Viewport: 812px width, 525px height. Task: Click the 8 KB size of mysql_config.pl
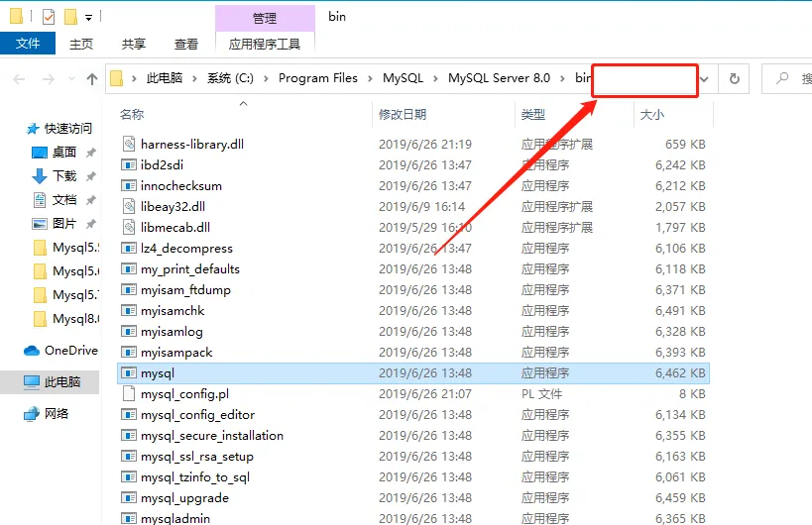point(692,394)
